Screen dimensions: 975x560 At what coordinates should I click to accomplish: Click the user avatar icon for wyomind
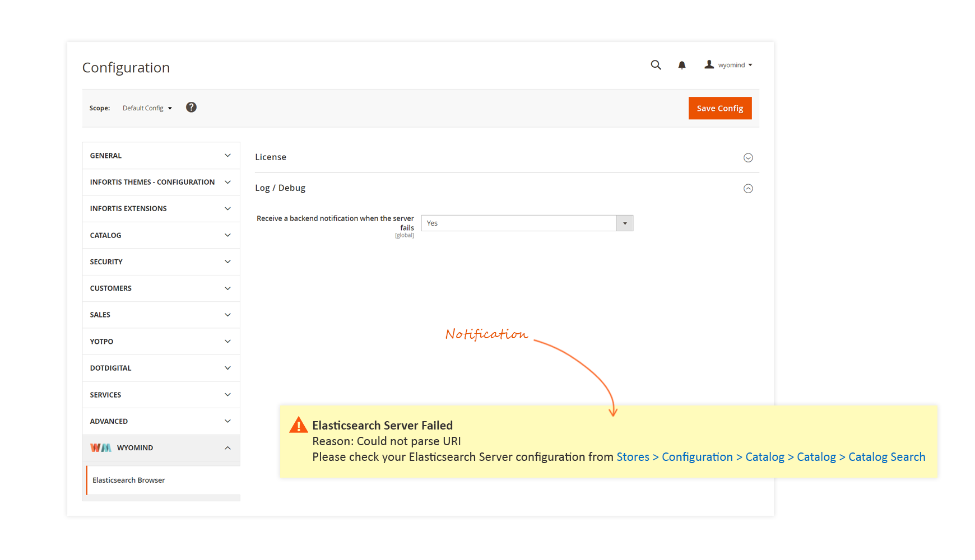click(x=709, y=65)
